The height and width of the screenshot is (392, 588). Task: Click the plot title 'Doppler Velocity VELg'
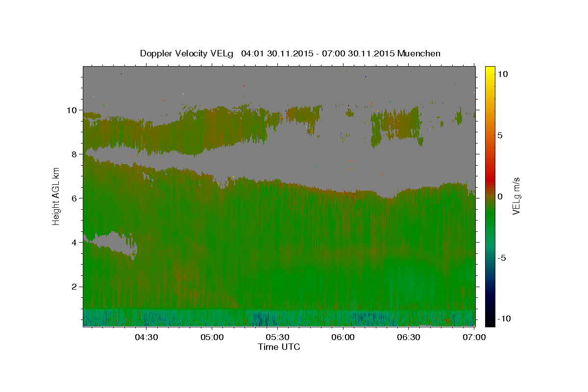pos(187,53)
